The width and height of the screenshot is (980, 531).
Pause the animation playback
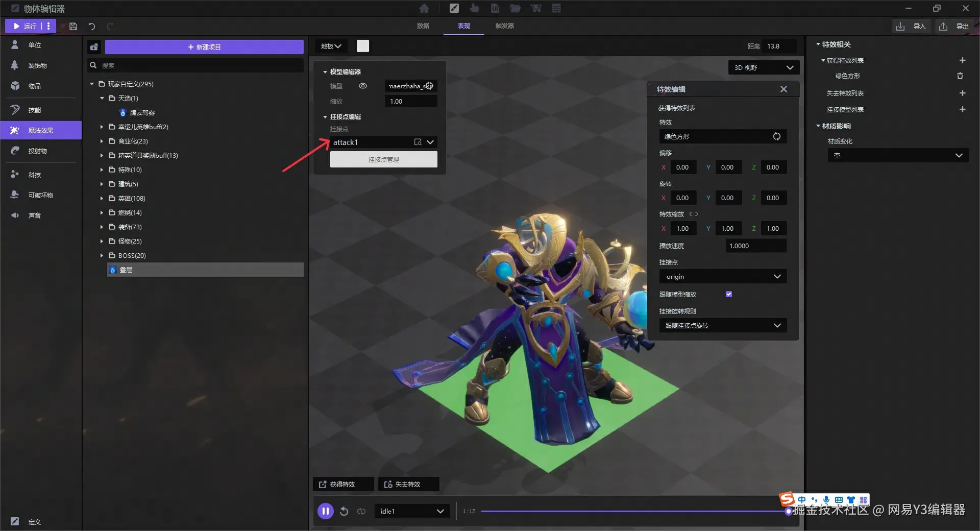(x=325, y=511)
